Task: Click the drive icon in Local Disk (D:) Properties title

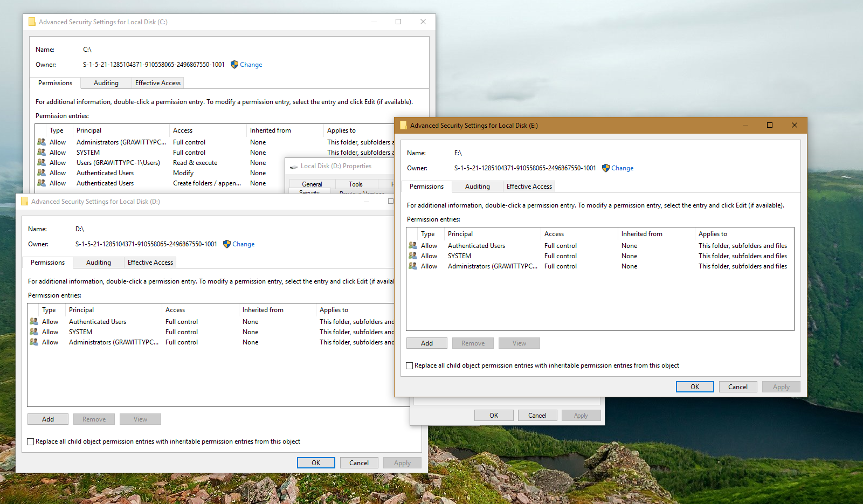Action: [x=294, y=167]
